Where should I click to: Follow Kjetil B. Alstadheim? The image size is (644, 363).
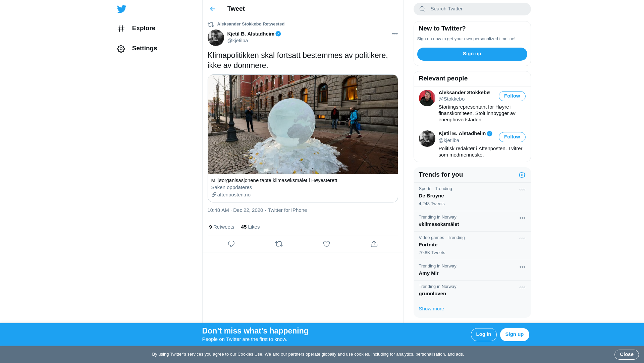(x=512, y=137)
